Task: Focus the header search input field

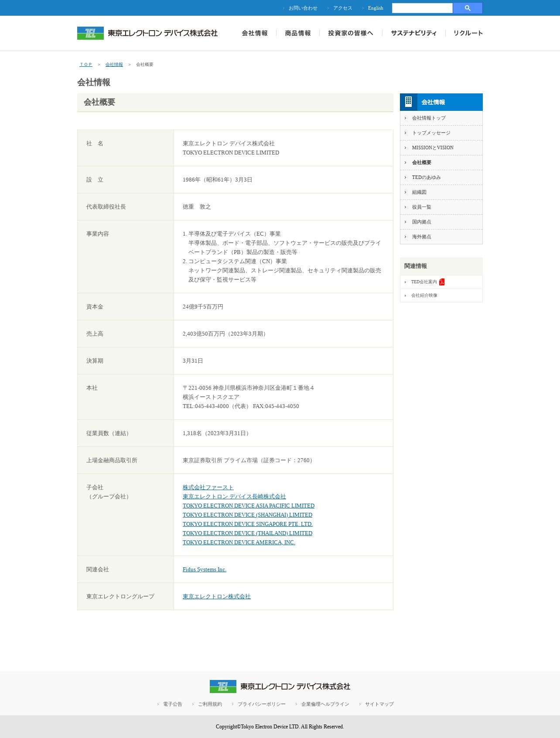Action: coord(422,8)
